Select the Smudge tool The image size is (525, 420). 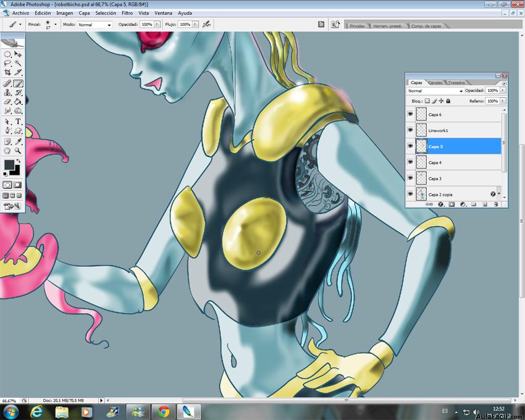(7, 111)
